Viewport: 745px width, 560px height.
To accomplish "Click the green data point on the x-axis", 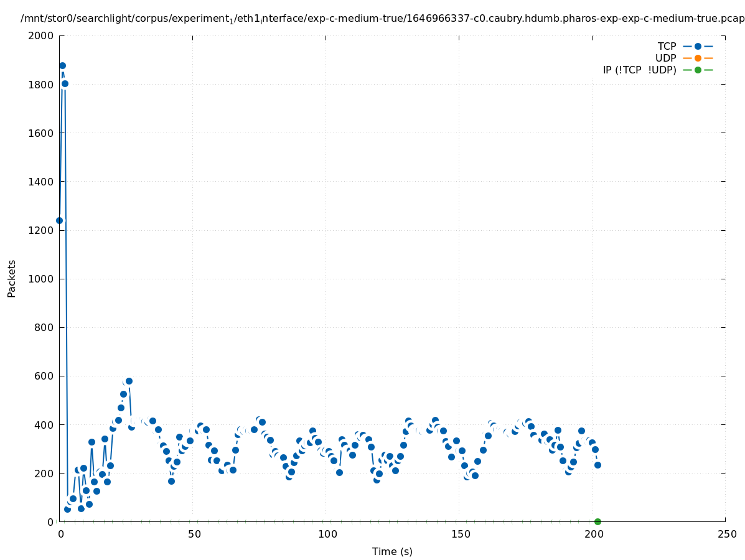I will pos(597,521).
